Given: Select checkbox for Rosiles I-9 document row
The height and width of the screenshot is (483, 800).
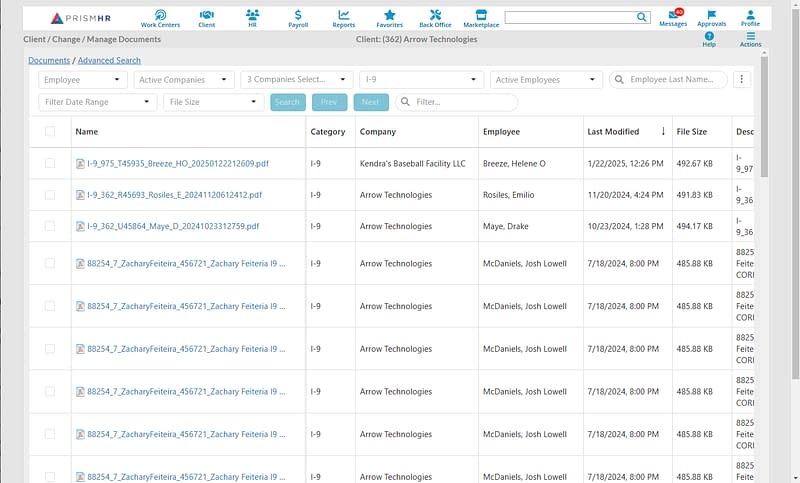Looking at the screenshot, I should coord(50,195).
